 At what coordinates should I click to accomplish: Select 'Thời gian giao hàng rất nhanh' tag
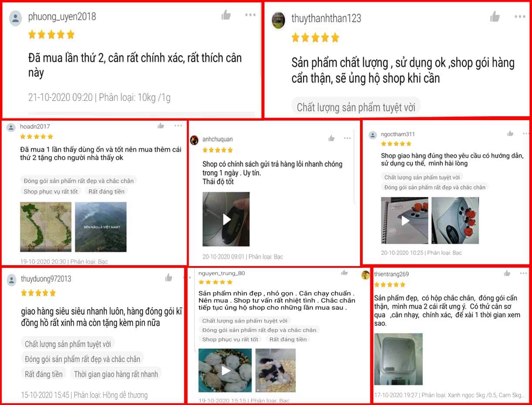[x=116, y=374]
